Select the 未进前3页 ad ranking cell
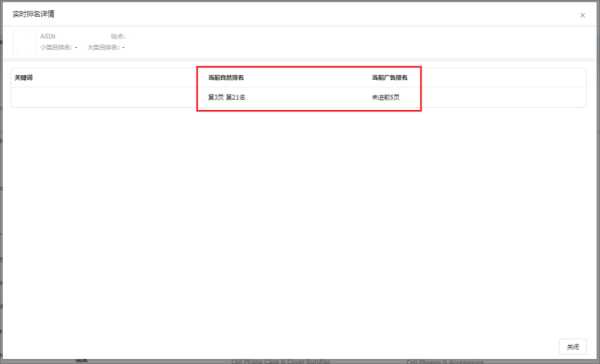The height and width of the screenshot is (364, 600). (386, 98)
